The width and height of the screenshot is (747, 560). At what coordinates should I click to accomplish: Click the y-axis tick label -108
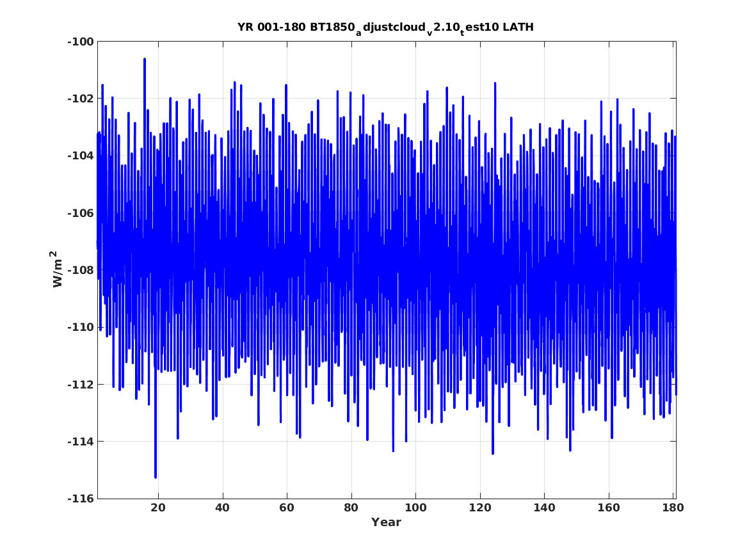pos(81,270)
